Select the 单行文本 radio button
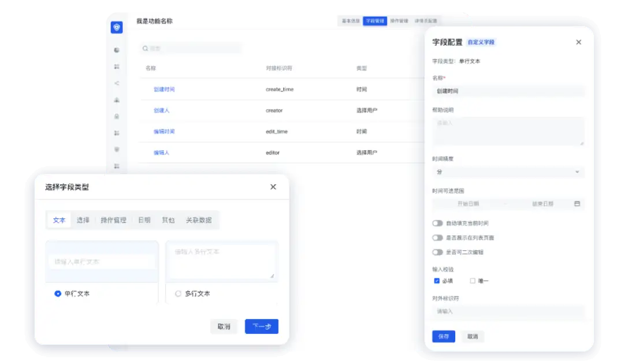The width and height of the screenshot is (624, 364). point(58,294)
